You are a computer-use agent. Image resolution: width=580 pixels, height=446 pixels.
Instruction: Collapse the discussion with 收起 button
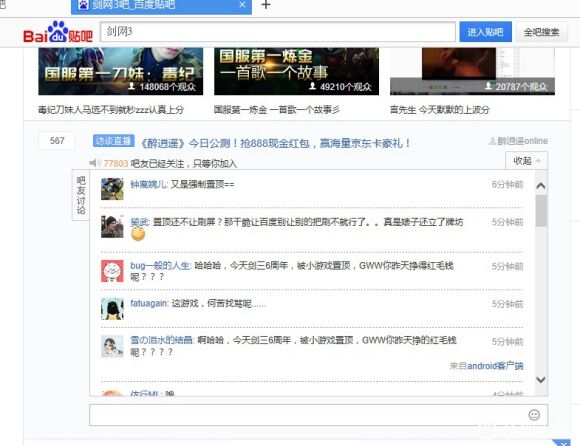[526, 161]
